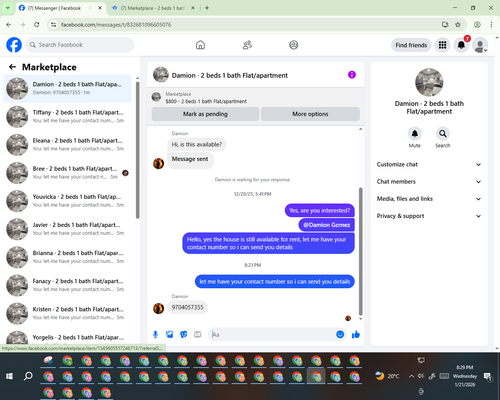Open the Friends icon in top navigation
The image size is (500, 400).
247,45
